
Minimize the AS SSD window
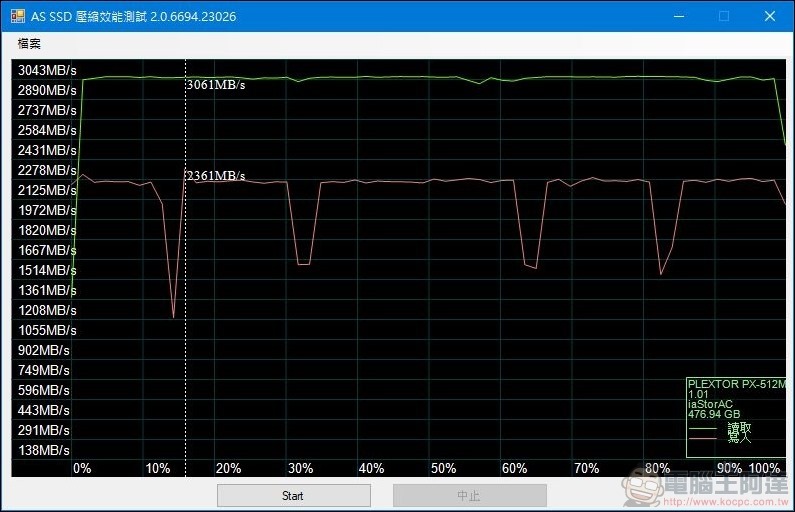[x=679, y=16]
